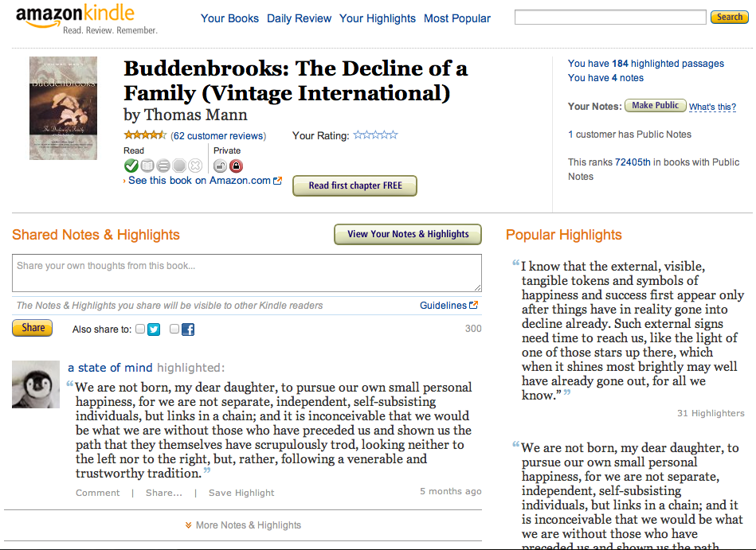Click the Buddenbrooks book cover thumbnail
Image resolution: width=756 pixels, height=550 pixels.
tap(63, 108)
